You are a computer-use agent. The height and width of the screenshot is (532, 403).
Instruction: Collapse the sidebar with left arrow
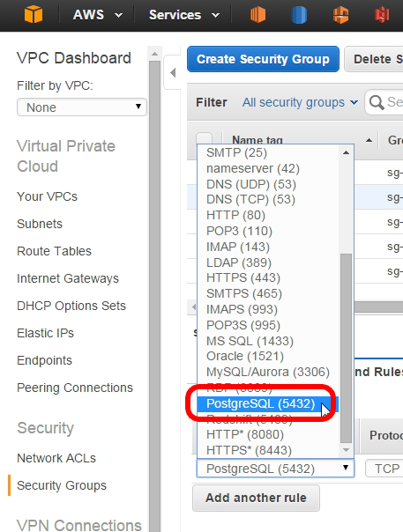coord(173,72)
